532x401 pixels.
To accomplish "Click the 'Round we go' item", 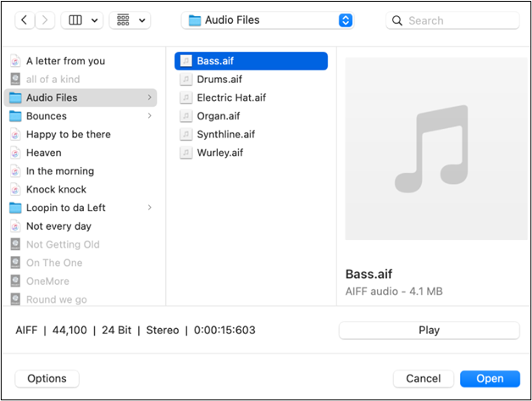I will point(80,298).
